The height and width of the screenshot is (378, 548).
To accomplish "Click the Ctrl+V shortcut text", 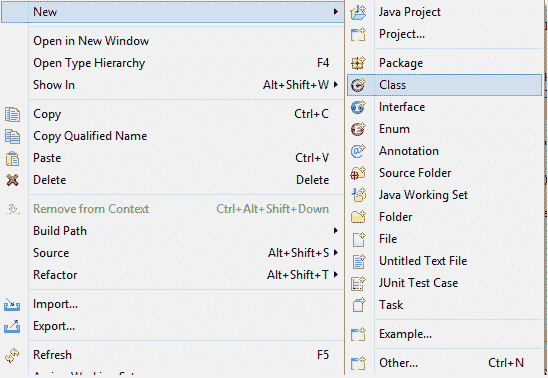I will pos(312,158).
